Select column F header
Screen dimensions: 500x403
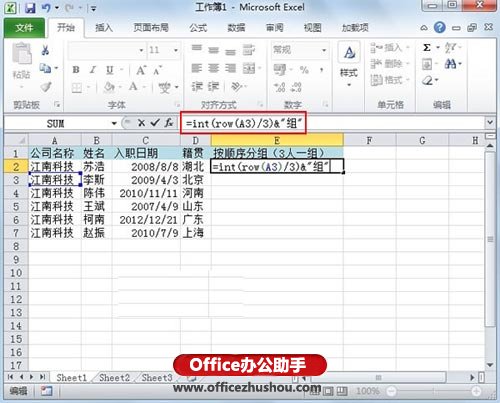point(369,140)
